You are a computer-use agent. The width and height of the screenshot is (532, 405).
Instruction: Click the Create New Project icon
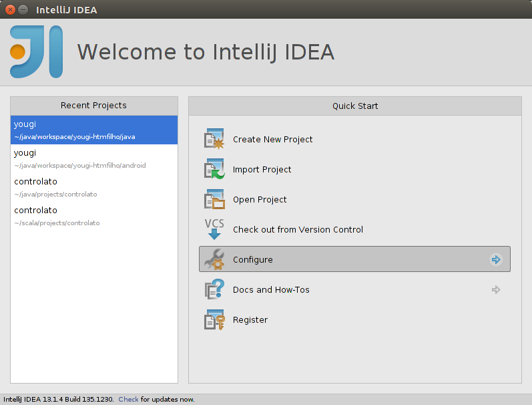(214, 139)
